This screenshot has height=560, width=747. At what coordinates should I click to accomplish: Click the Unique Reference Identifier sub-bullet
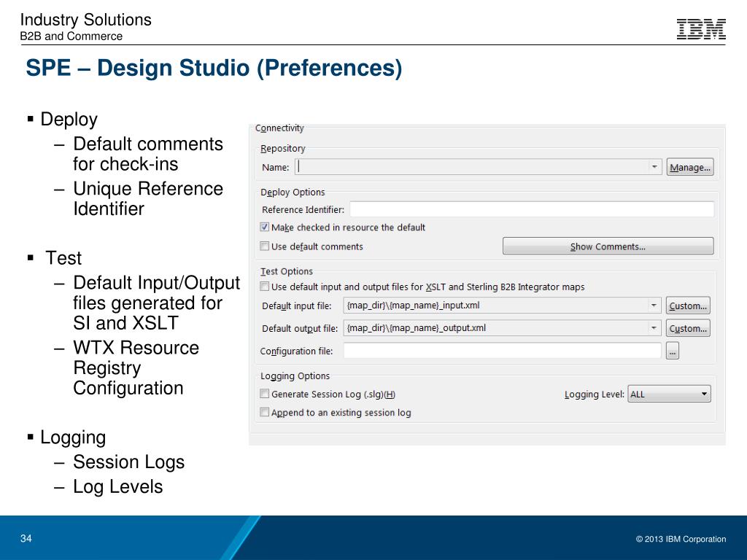(147, 198)
